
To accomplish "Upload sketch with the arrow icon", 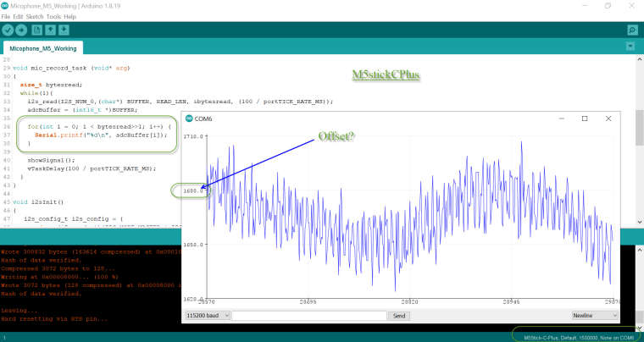I will coord(21,30).
